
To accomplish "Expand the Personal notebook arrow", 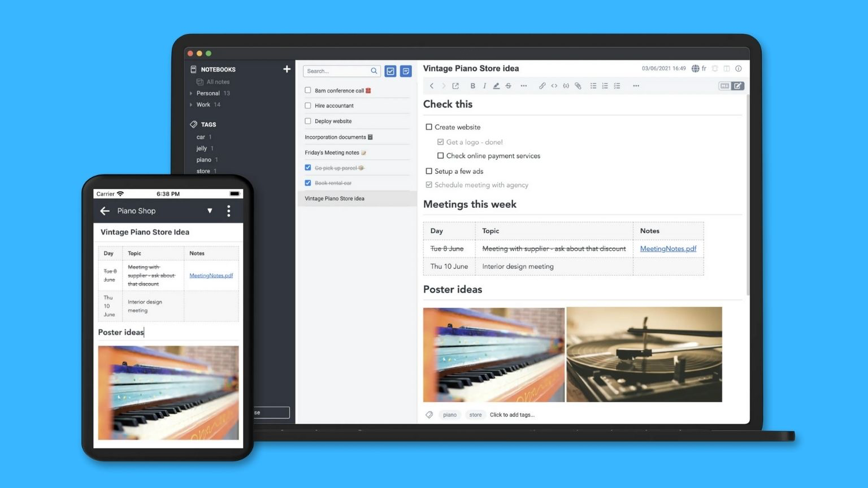I will 191,93.
